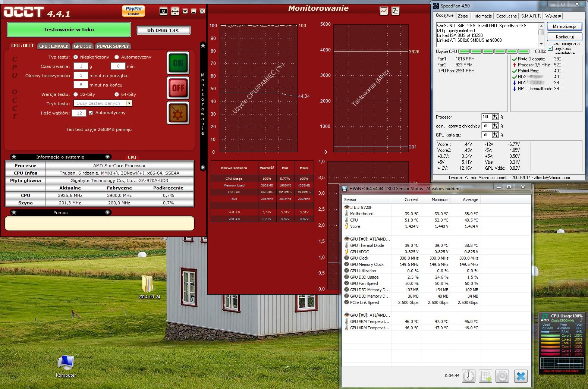Click the Ilość wątków input field
Image resolution: width=588 pixels, height=389 pixels.
pyautogui.click(x=79, y=113)
